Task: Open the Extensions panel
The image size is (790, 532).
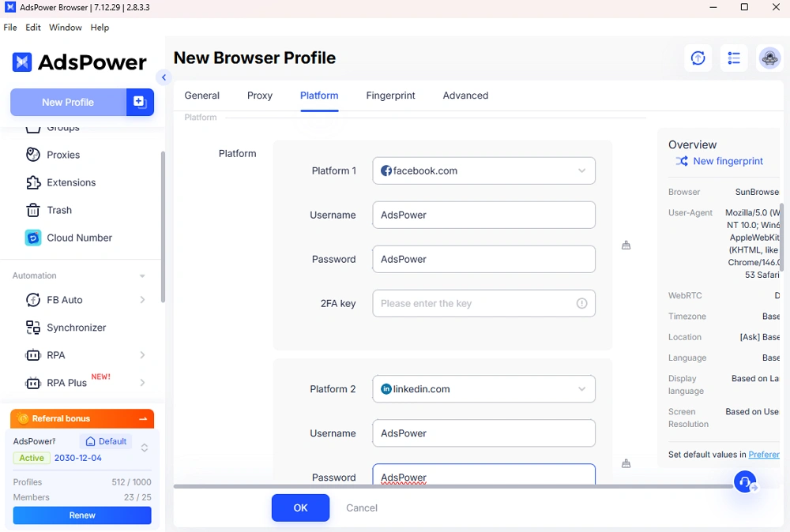Action: tap(72, 182)
